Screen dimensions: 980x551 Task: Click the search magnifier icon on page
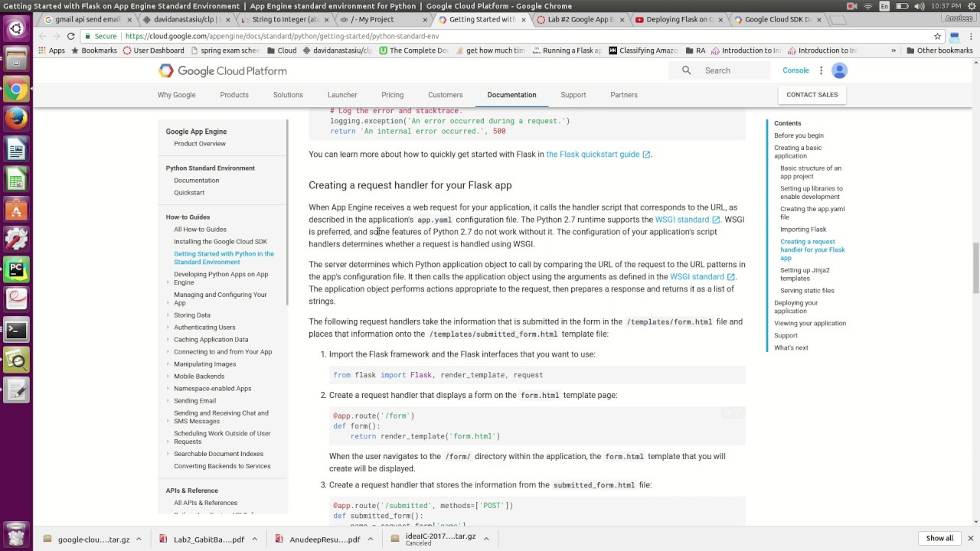(687, 70)
